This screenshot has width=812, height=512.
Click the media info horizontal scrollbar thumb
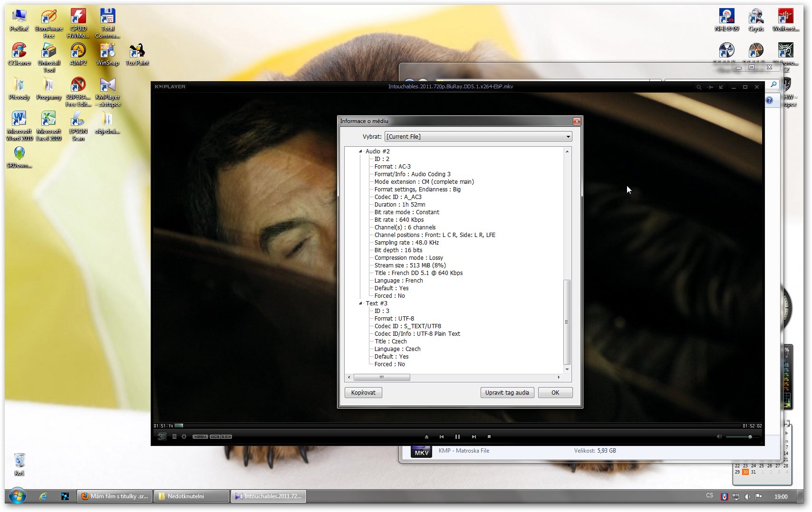[382, 377]
